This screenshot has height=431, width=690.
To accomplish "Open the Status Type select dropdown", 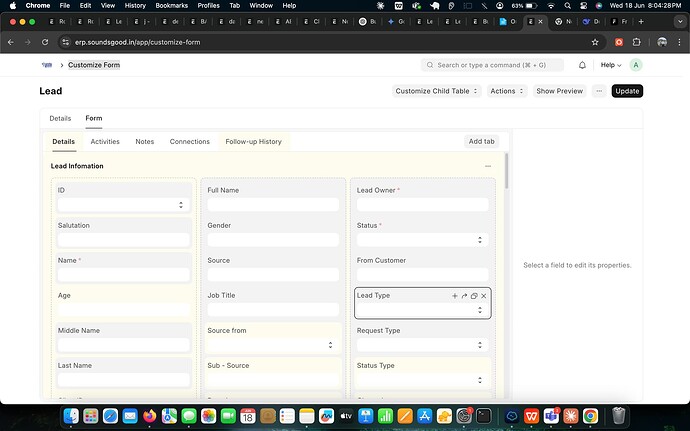I will (422, 380).
